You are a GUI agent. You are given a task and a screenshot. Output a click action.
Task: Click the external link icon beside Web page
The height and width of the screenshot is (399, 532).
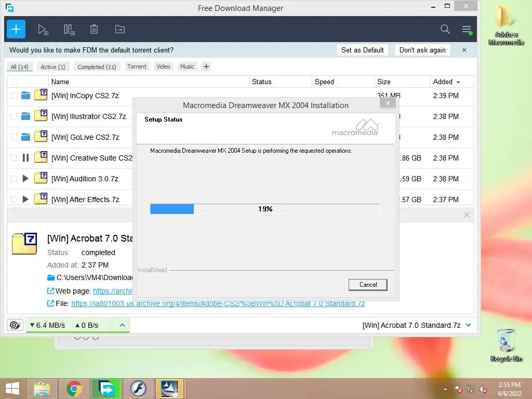tap(50, 291)
